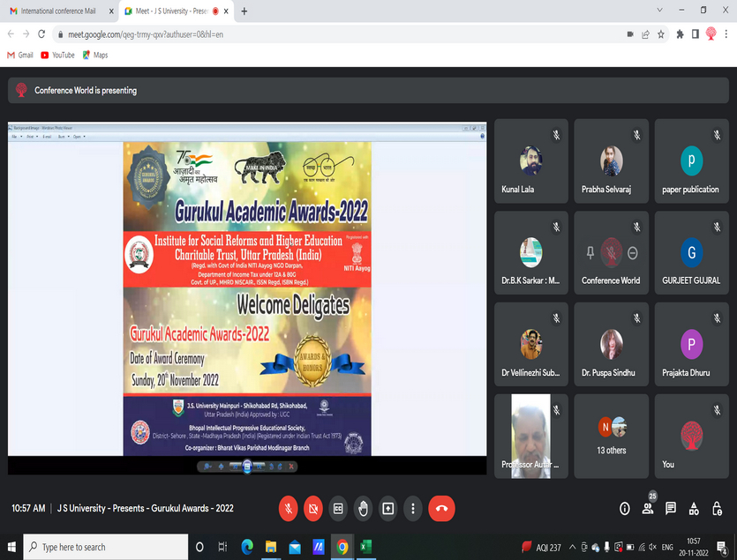This screenshot has height=560, width=737.
Task: Select Prabha Selvaraj's tile
Action: pyautogui.click(x=611, y=161)
